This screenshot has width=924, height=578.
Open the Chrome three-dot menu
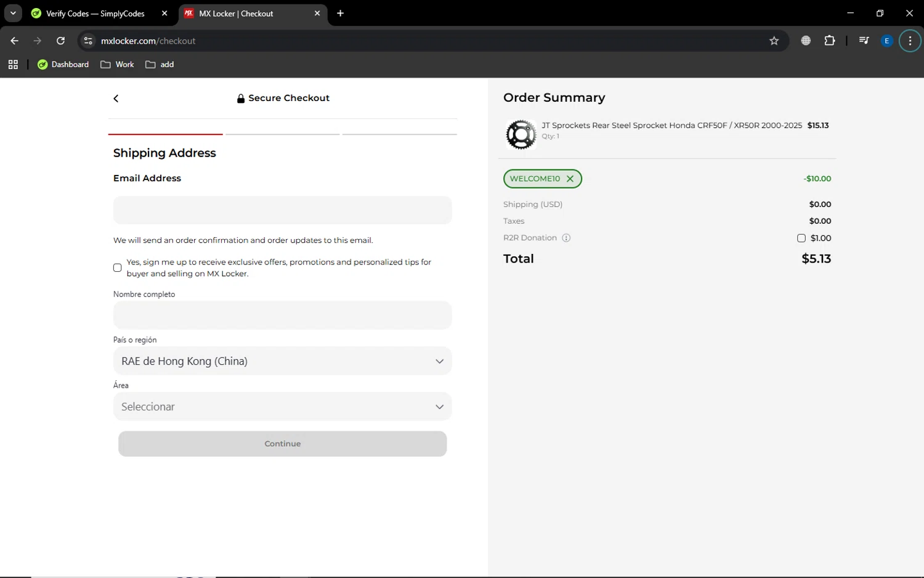[910, 41]
